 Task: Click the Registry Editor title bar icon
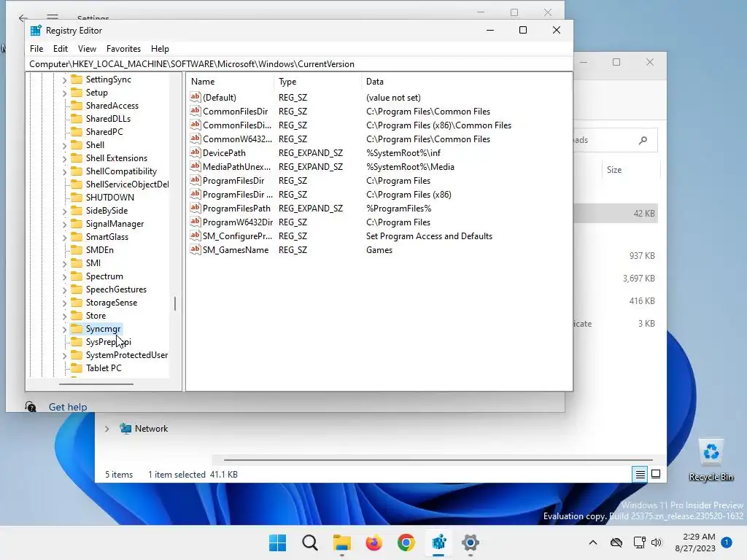[36, 31]
